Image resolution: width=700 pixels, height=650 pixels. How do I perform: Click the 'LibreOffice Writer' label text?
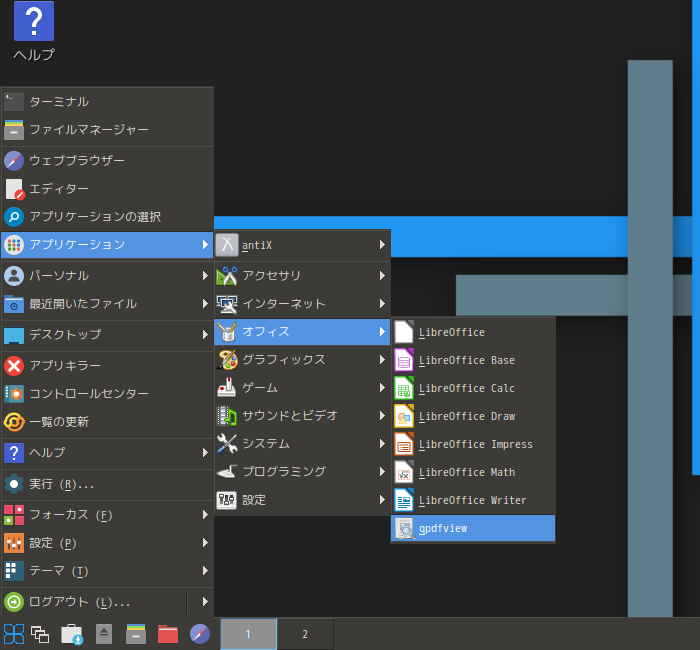(x=473, y=500)
